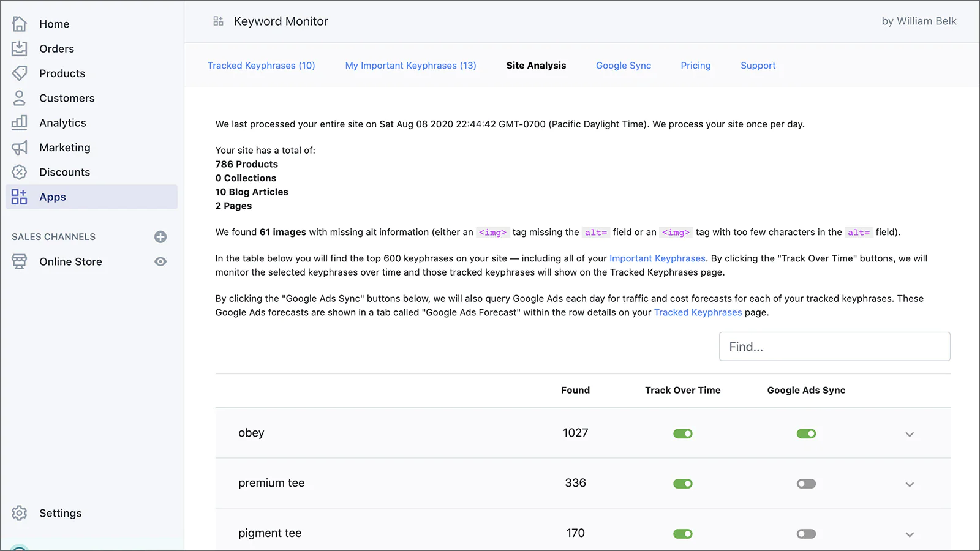This screenshot has width=980, height=551.
Task: Disable Track Over Time for obey
Action: tap(682, 433)
